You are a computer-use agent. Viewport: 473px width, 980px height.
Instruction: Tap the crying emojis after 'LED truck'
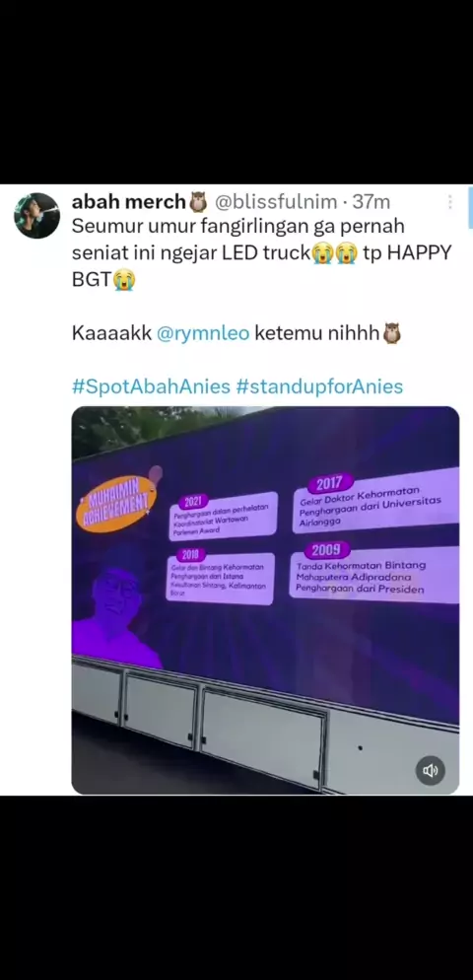click(x=334, y=254)
